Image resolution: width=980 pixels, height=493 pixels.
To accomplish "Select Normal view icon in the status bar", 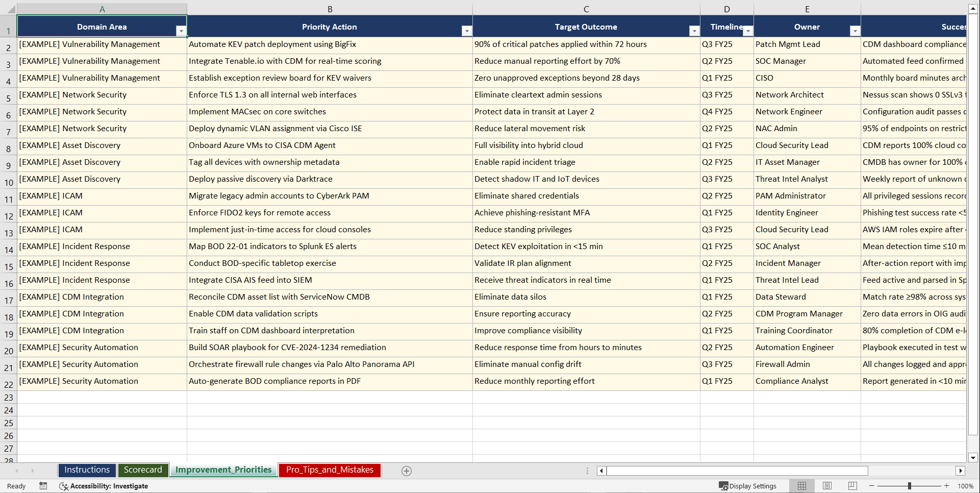I will pyautogui.click(x=801, y=486).
